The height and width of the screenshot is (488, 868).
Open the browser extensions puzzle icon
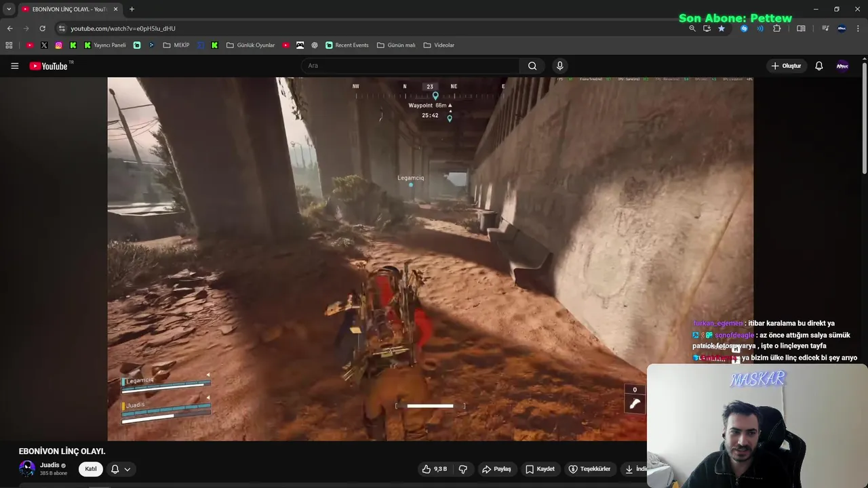click(777, 28)
